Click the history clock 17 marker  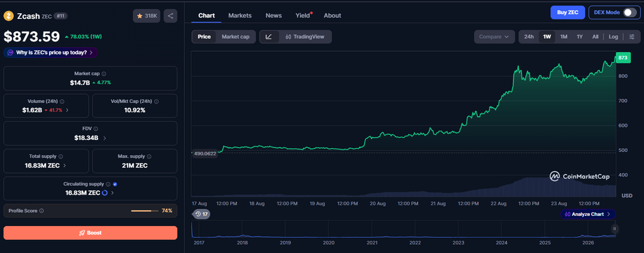point(201,214)
